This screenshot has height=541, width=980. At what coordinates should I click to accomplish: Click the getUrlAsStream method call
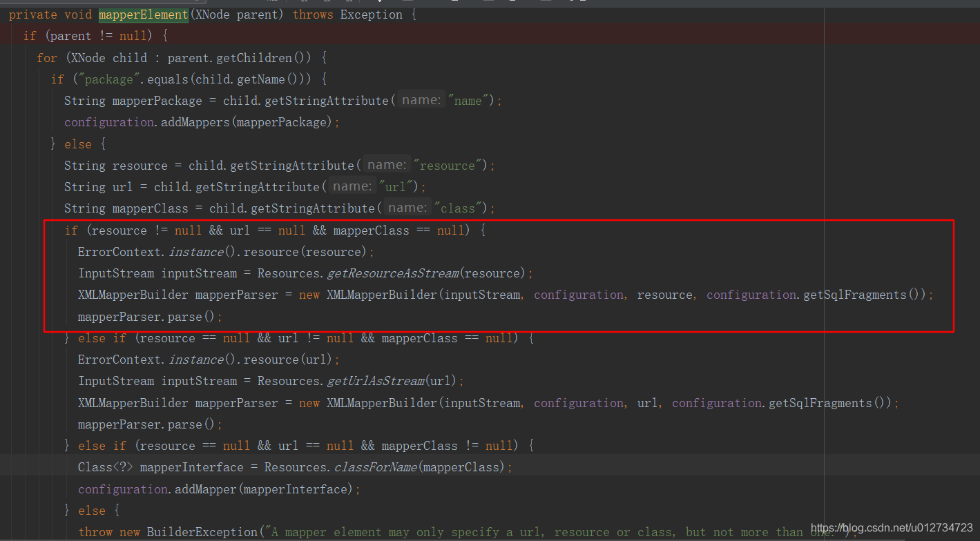point(375,381)
